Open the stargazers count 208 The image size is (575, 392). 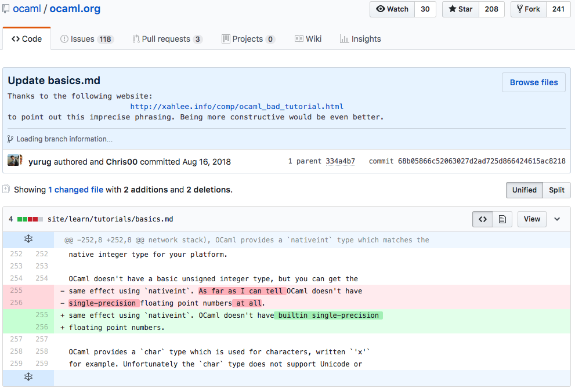[491, 9]
